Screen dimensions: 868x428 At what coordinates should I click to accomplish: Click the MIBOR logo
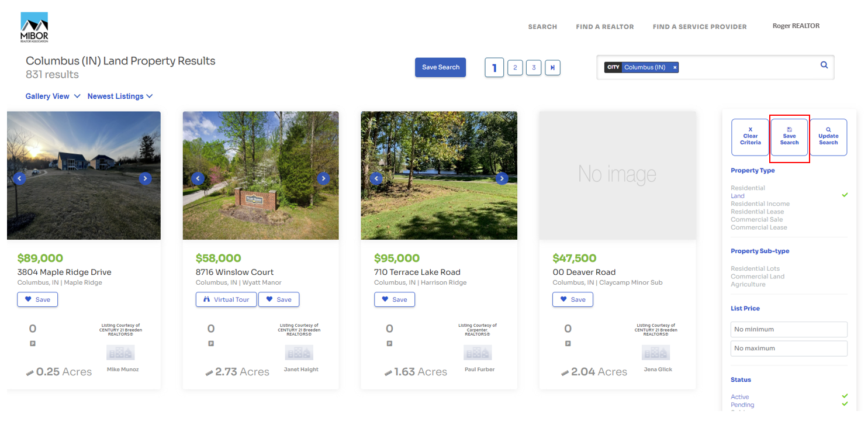tap(34, 27)
